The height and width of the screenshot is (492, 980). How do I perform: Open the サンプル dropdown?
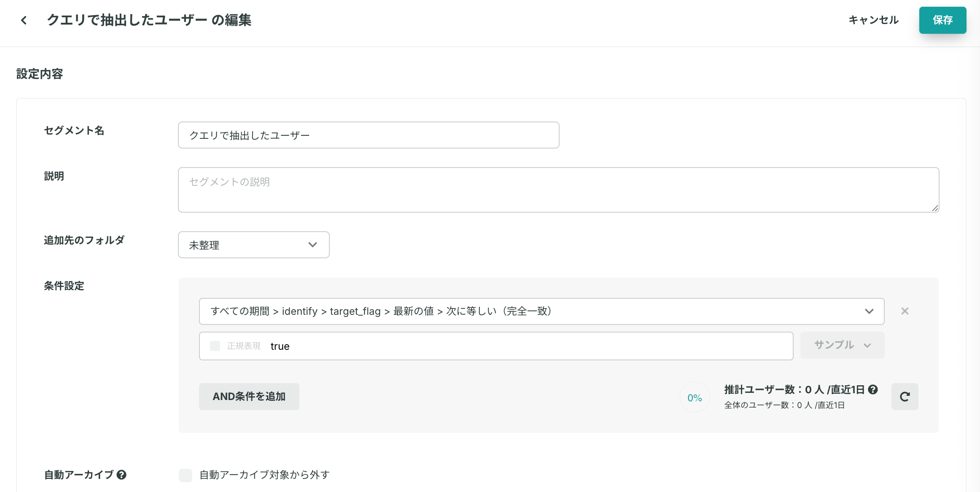click(x=842, y=345)
